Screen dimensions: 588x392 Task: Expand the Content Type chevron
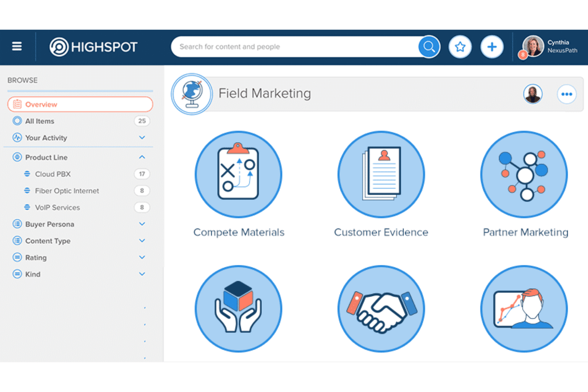(142, 241)
